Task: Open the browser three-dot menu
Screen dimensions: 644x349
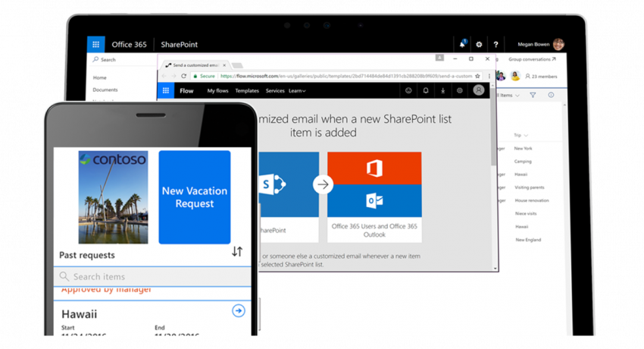Action: click(x=489, y=76)
